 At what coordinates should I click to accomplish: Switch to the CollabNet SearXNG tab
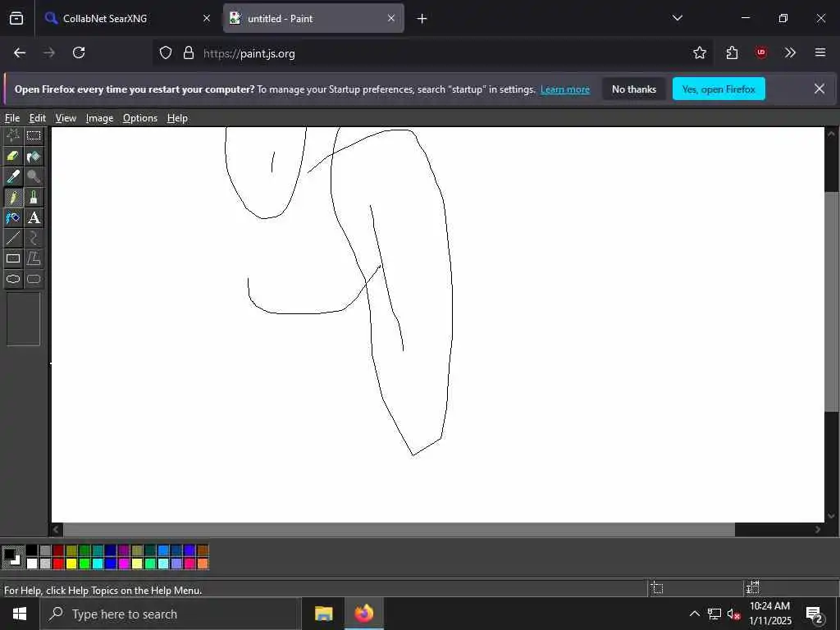click(127, 18)
